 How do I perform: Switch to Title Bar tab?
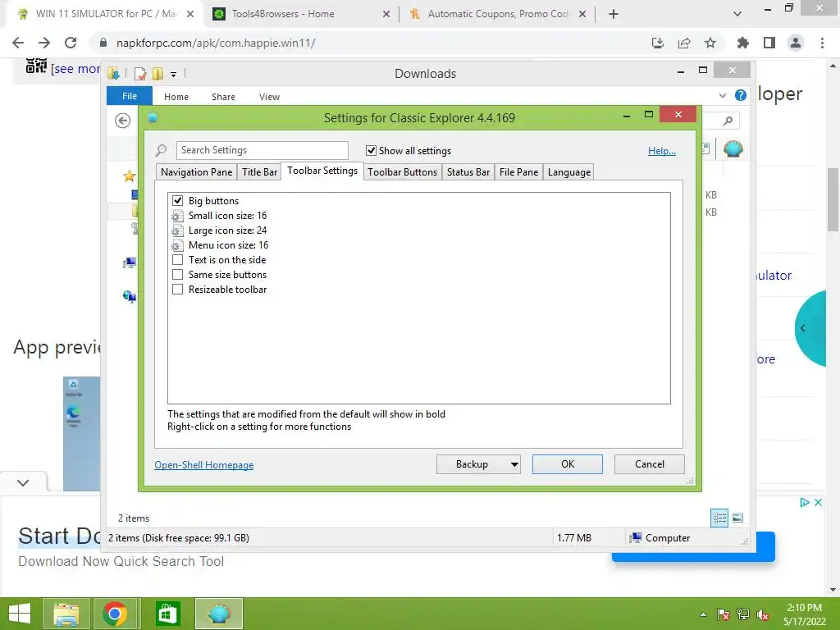(259, 172)
